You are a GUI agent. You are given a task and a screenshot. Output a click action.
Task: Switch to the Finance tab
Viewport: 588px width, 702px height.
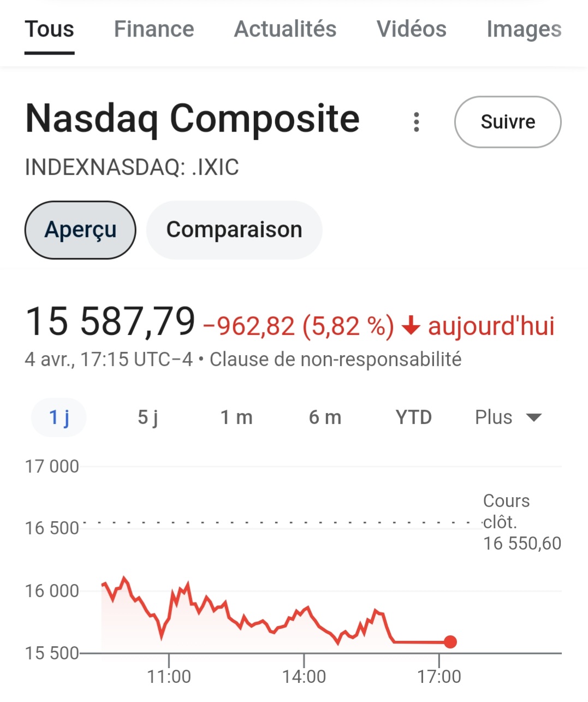click(x=154, y=30)
